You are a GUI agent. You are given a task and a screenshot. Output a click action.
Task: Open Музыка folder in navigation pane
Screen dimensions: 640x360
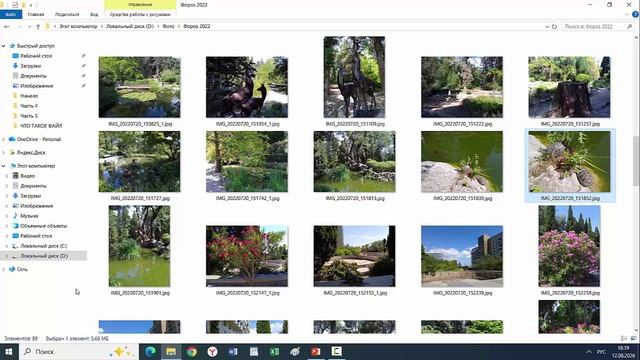pyautogui.click(x=29, y=216)
